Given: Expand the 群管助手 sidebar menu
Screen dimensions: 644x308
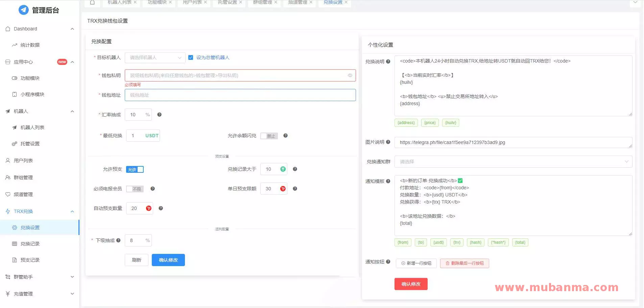Looking at the screenshot, I should tap(40, 277).
